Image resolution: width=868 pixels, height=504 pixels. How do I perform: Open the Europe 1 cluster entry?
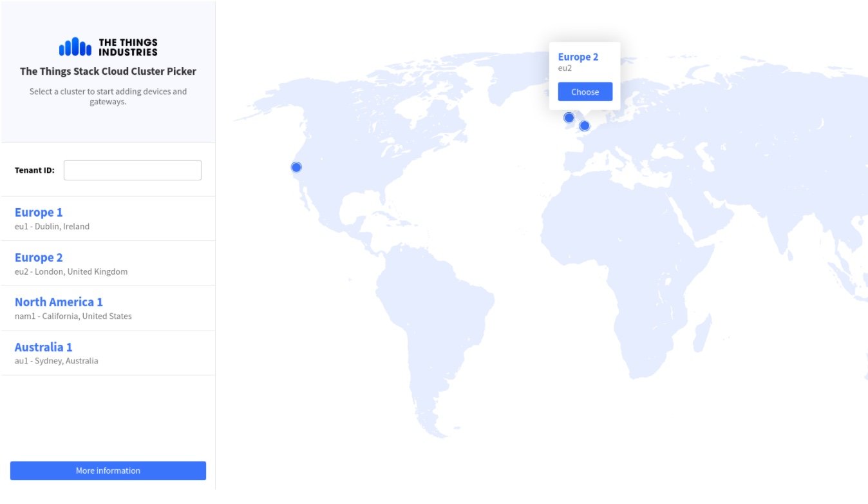click(x=39, y=213)
